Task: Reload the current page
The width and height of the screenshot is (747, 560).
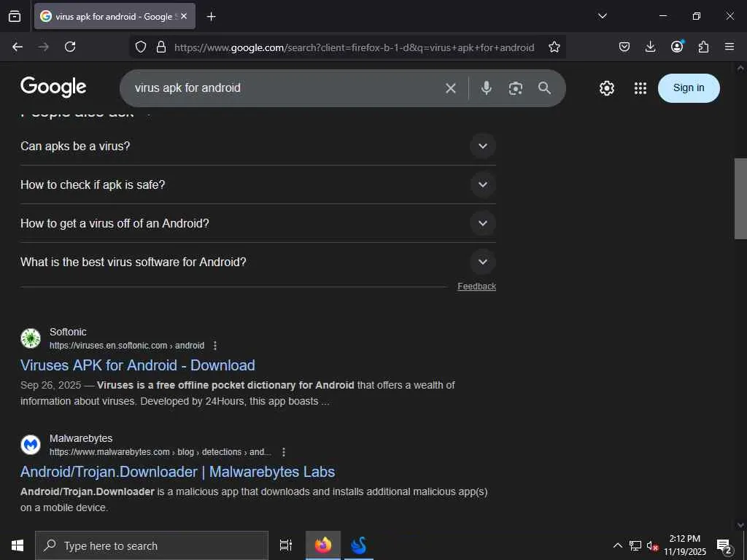Action: pyautogui.click(x=70, y=47)
